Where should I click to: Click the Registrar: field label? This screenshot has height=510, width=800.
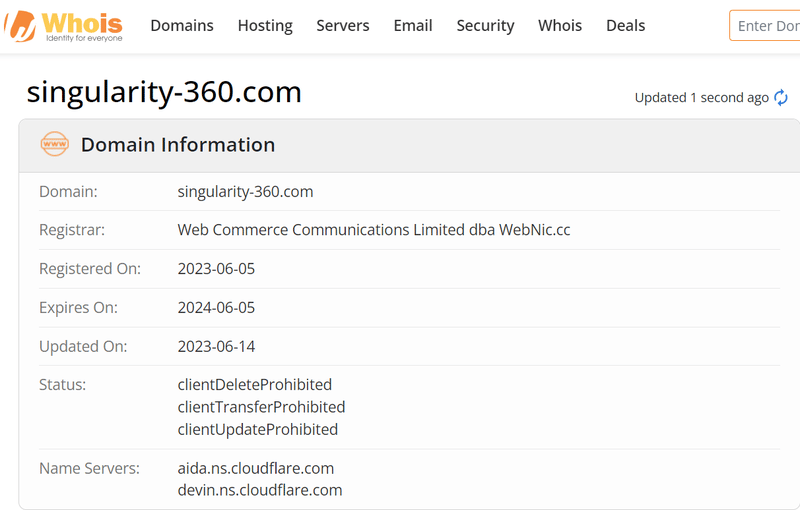[72, 230]
